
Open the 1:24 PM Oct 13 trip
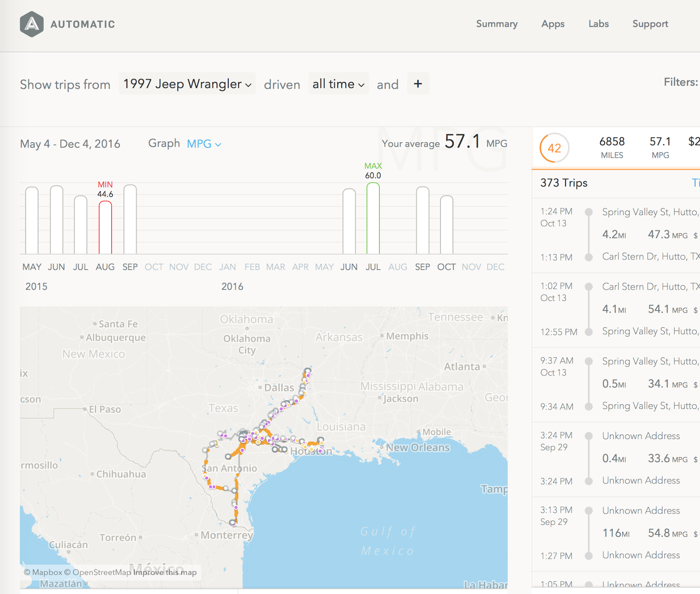click(x=616, y=235)
